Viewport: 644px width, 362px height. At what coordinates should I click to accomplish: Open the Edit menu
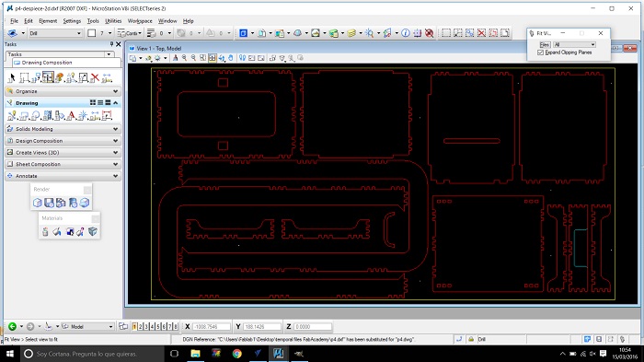tap(29, 21)
